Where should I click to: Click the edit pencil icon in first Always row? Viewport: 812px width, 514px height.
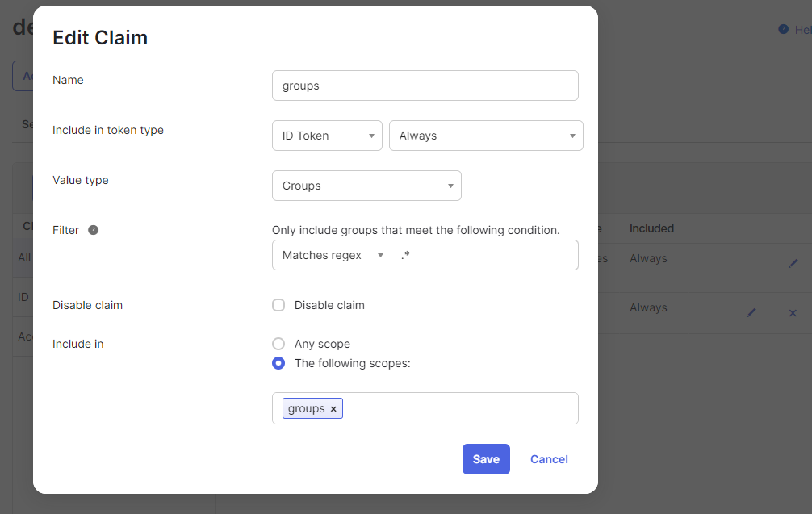click(793, 264)
